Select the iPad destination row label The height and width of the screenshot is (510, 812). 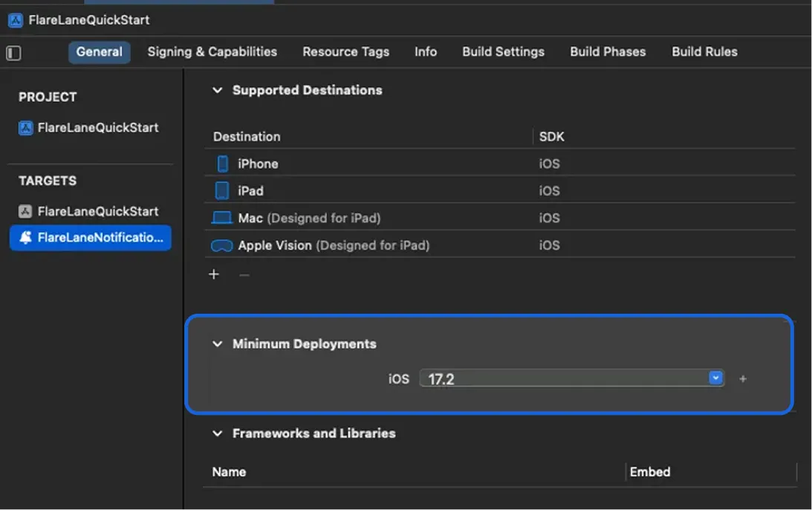pos(250,191)
